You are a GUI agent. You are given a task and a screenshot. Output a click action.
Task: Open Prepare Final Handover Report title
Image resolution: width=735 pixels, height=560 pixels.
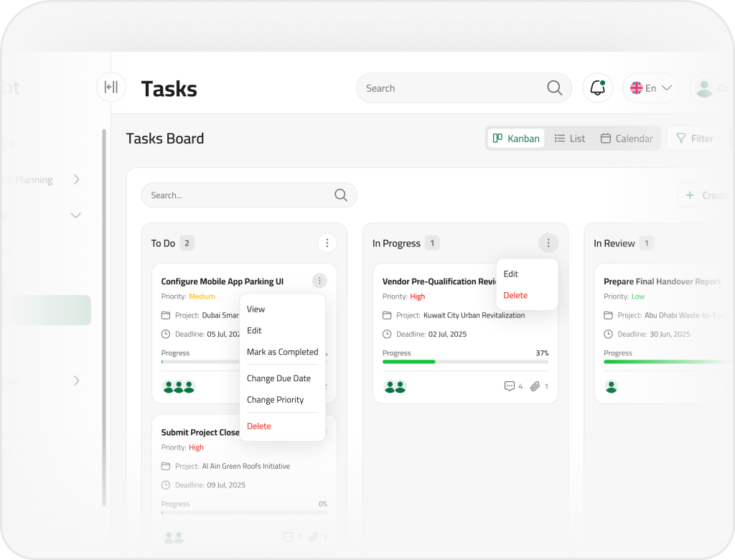662,281
